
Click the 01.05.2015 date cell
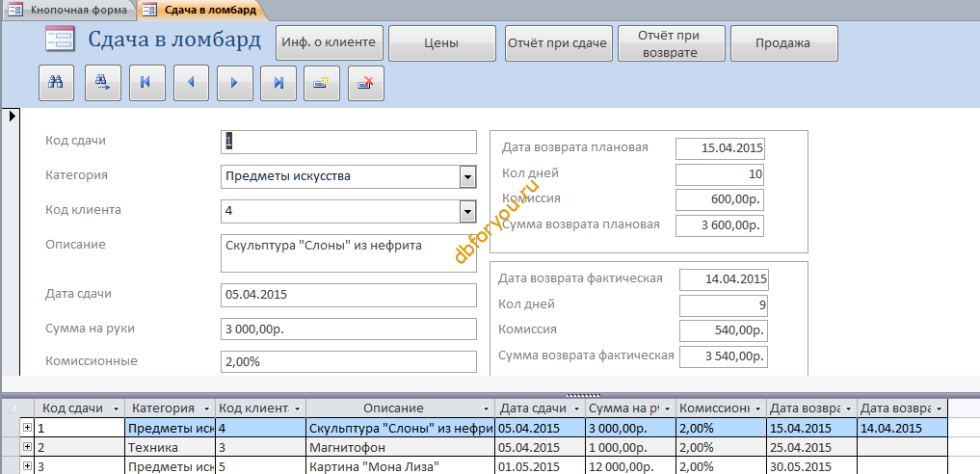540,466
